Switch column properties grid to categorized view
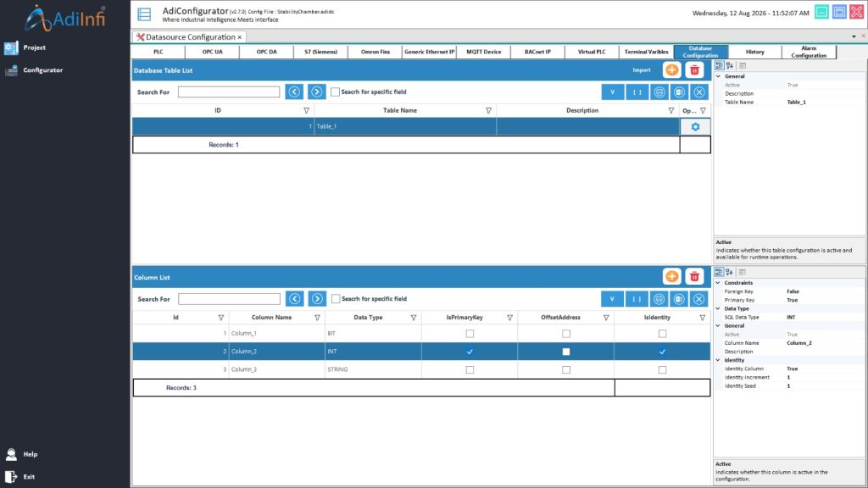 [x=719, y=272]
